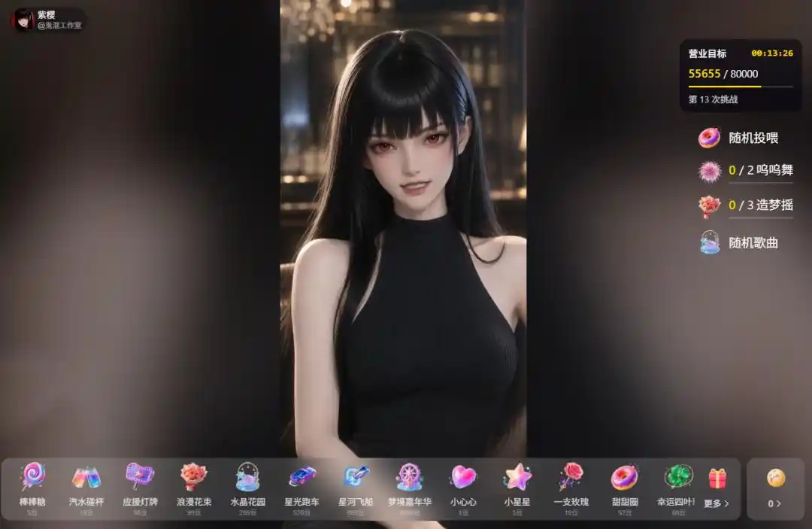Click the 00:13:26 countdown timer
812x529 pixels.
pos(772,53)
